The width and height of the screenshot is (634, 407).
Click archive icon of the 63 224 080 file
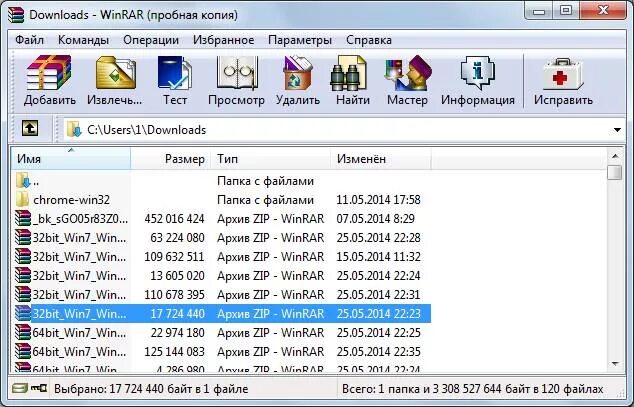point(23,237)
